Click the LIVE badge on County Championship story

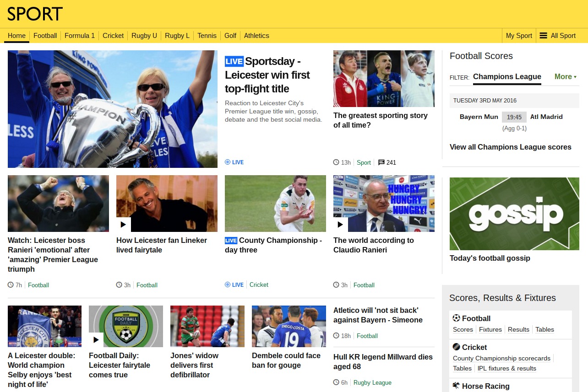[231, 240]
